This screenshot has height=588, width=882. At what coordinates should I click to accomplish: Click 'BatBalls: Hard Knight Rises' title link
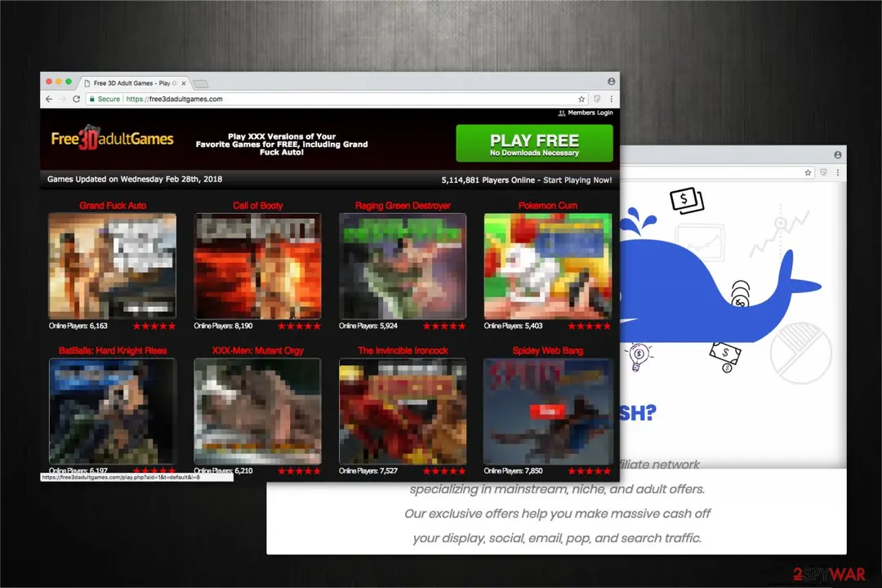pyautogui.click(x=113, y=350)
